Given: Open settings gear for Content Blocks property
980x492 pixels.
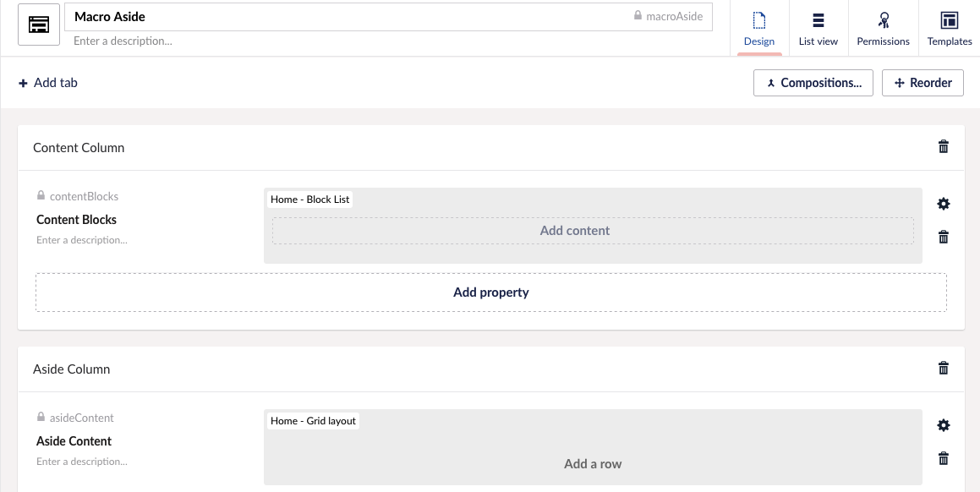Looking at the screenshot, I should 944,204.
